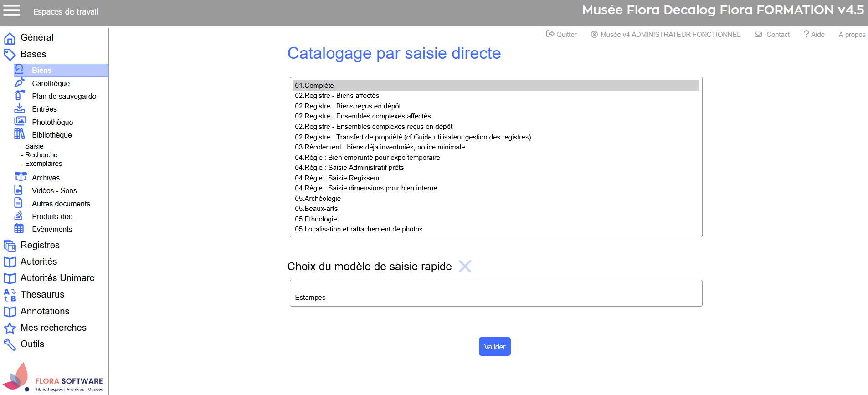Select 05.Archéologie in the model list
Viewport: 868px width, 395px height.
tap(318, 199)
